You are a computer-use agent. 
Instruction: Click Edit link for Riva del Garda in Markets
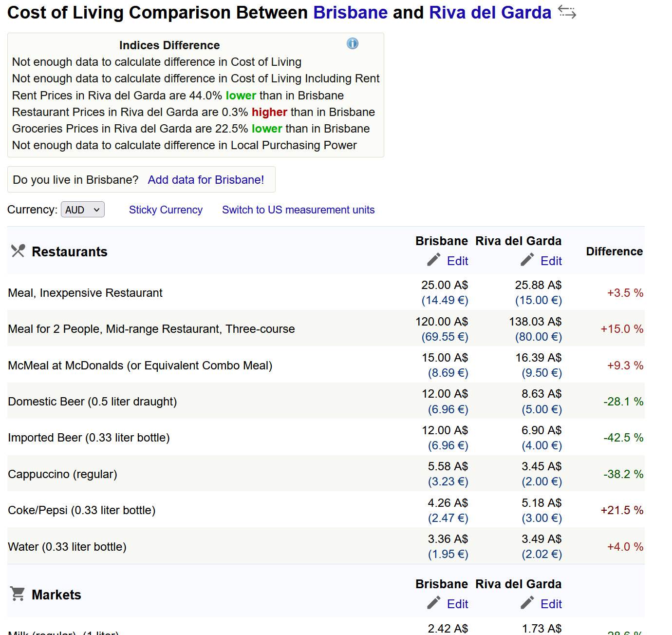[x=551, y=604]
